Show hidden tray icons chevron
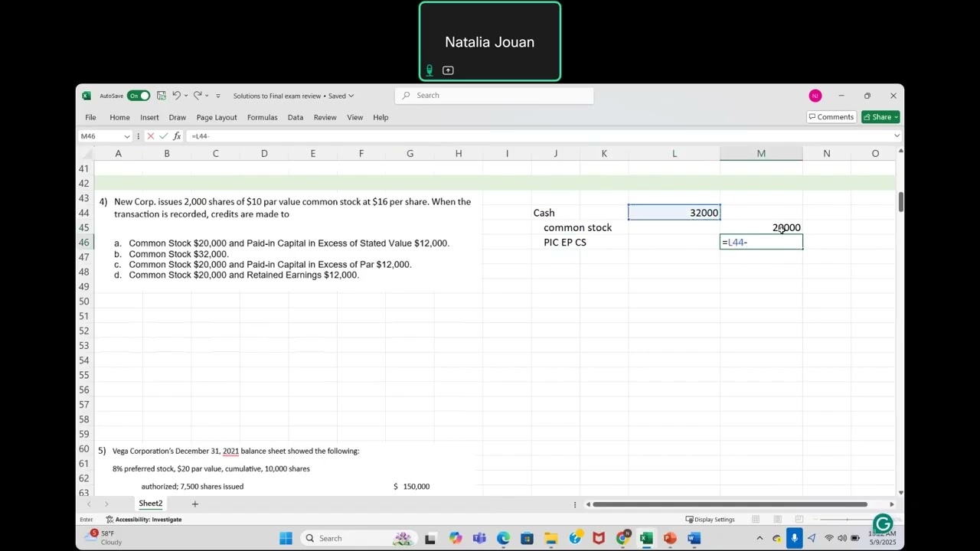Viewport: 980px width, 551px height. click(759, 538)
